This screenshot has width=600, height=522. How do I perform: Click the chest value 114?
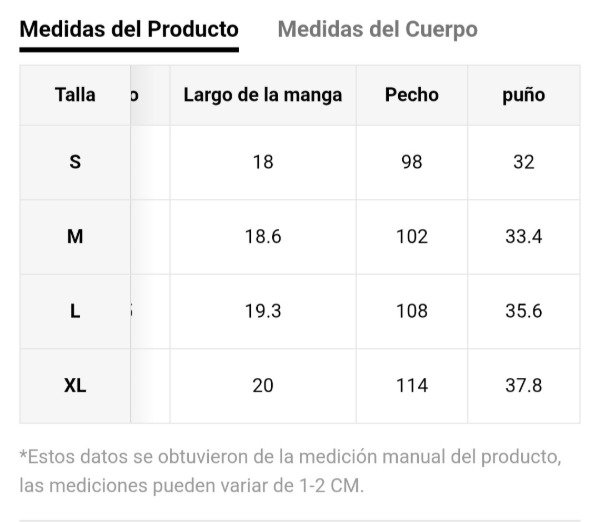[412, 385]
